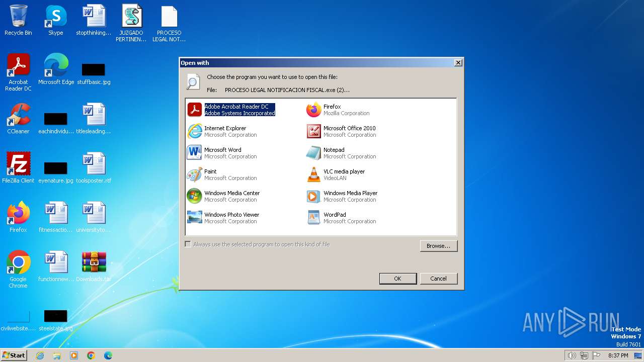Click the network tray icon

click(x=584, y=355)
